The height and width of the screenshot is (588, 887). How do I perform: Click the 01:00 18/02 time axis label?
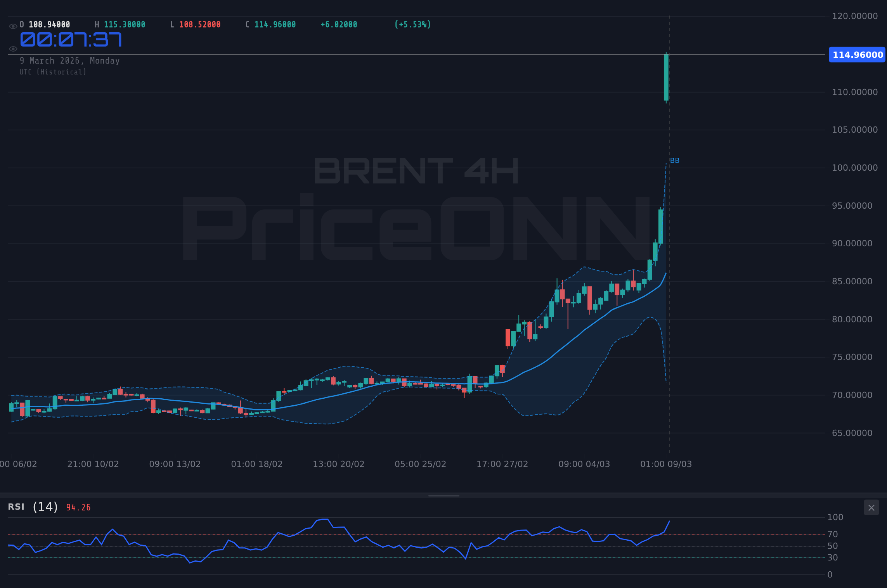pos(257,464)
